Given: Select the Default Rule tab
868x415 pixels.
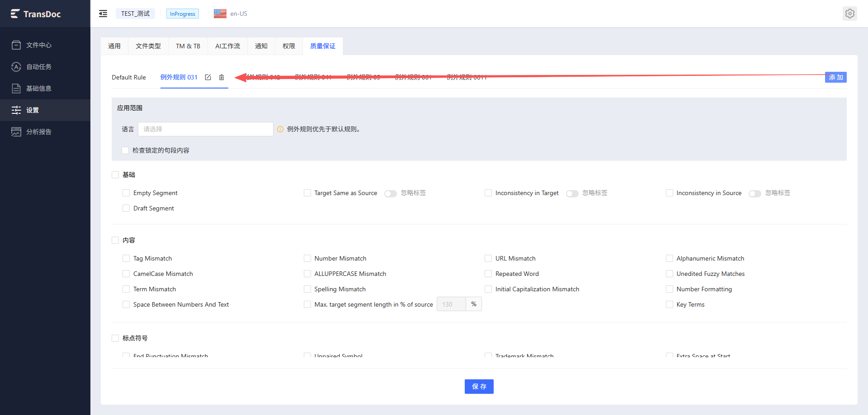Looking at the screenshot, I should (x=129, y=77).
